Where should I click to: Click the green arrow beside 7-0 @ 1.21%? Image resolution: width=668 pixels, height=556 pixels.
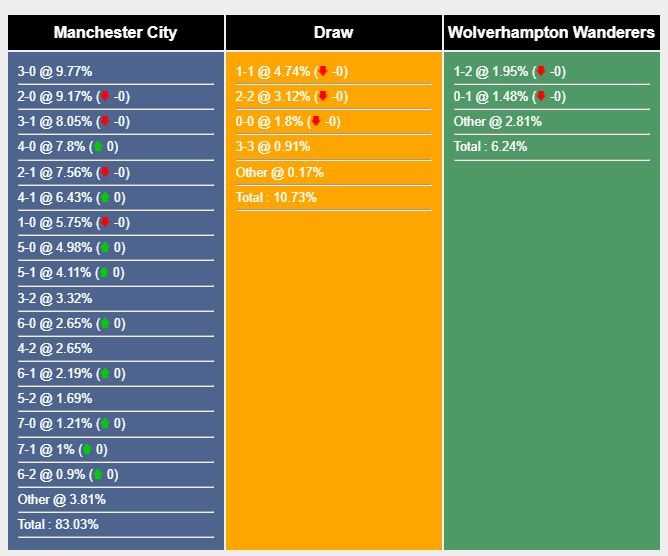tap(104, 423)
